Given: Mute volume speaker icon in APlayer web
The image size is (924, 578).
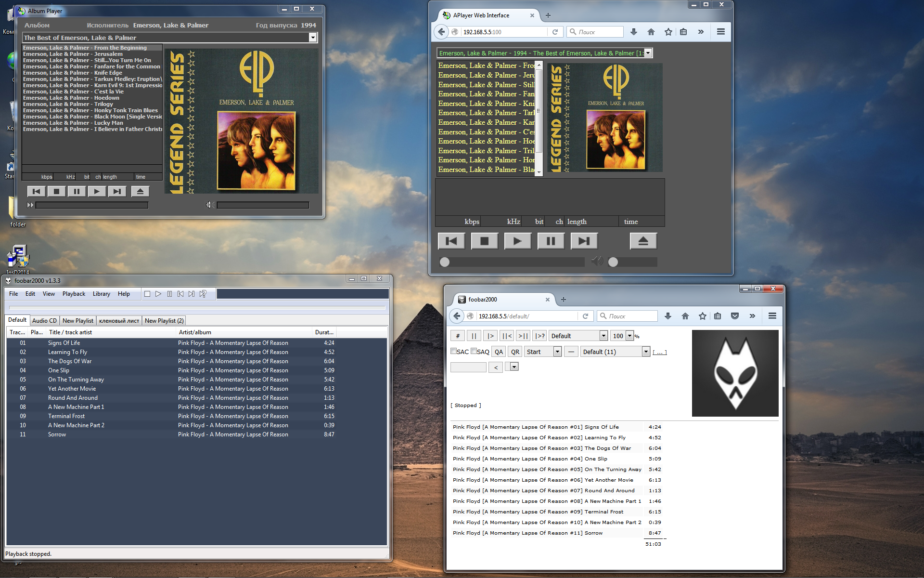Looking at the screenshot, I should [597, 261].
